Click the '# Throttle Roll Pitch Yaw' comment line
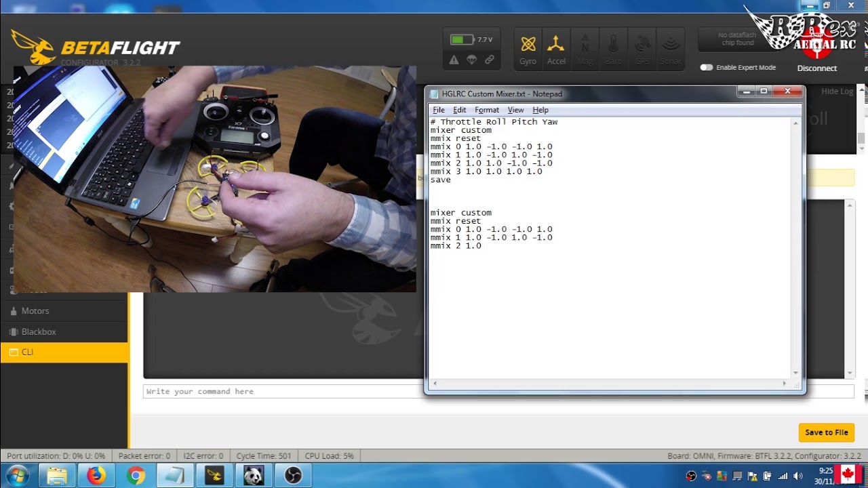The image size is (868, 488). [494, 122]
